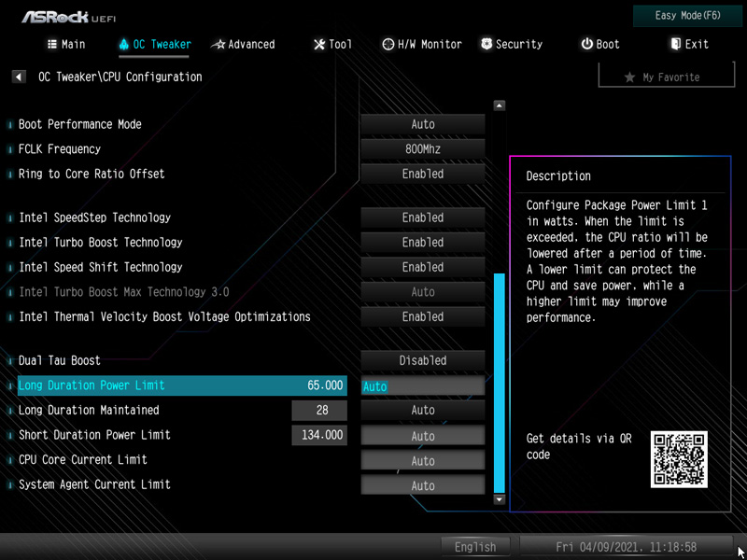Select Intel Speed Shift Technology label
This screenshot has height=560, width=747.
tap(101, 267)
